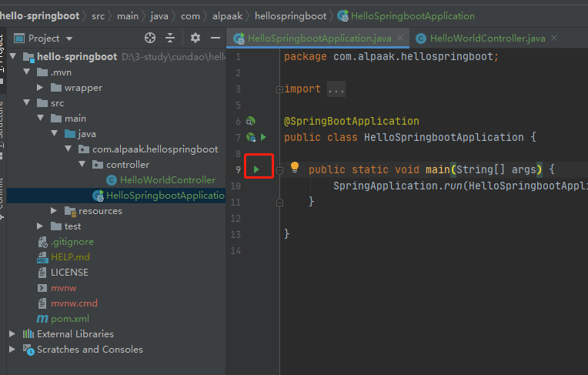Viewport: 588px width, 375px height.
Task: Click the HelloWorldController class icon in tree
Action: 112,180
